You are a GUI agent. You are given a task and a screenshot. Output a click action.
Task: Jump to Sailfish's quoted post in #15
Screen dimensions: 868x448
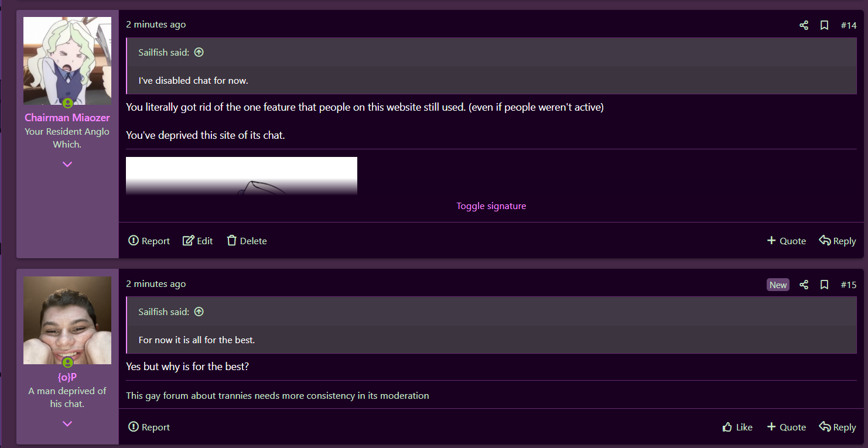[199, 312]
